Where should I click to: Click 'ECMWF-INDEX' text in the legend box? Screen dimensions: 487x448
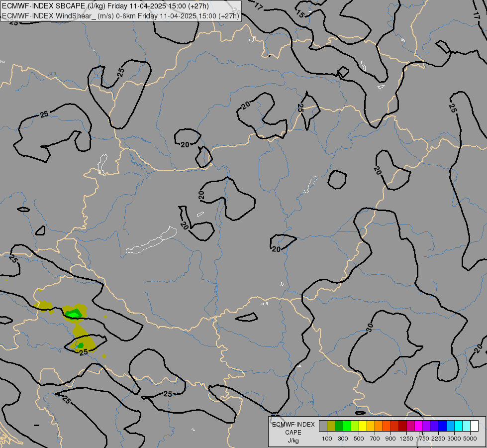click(293, 425)
